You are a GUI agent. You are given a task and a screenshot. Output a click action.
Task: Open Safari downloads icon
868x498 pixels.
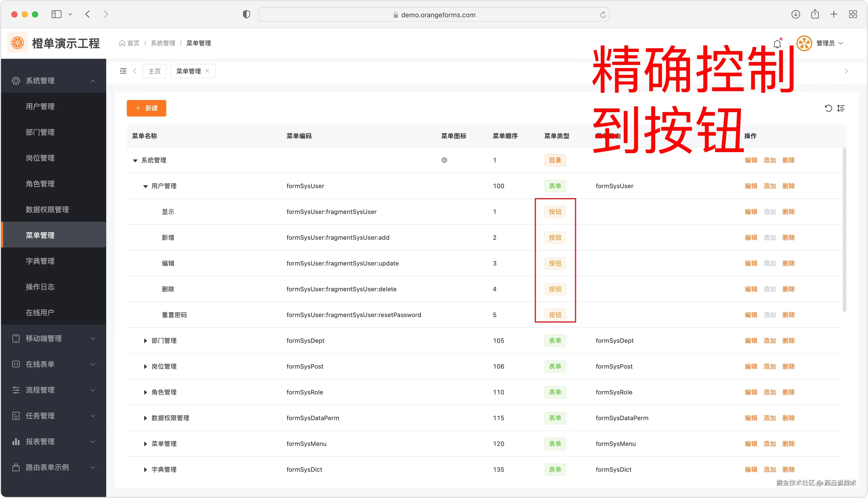[796, 14]
